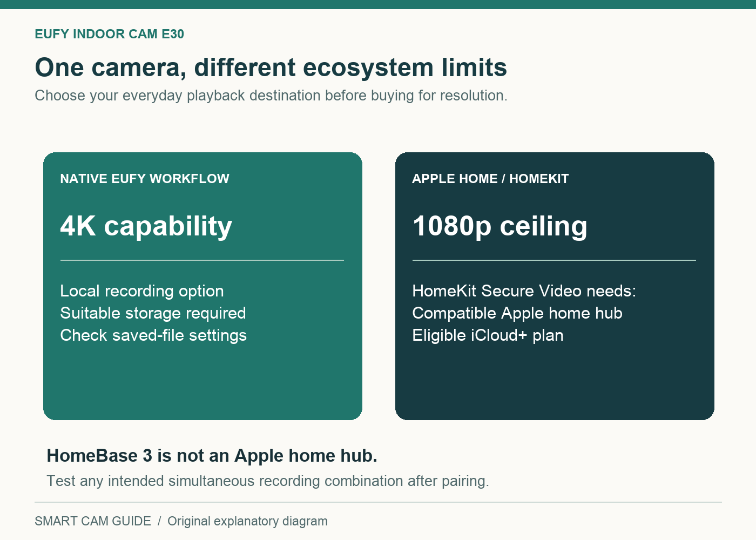Select the '4K capability' headline
Image resolution: width=756 pixels, height=540 pixels.
pyautogui.click(x=146, y=226)
